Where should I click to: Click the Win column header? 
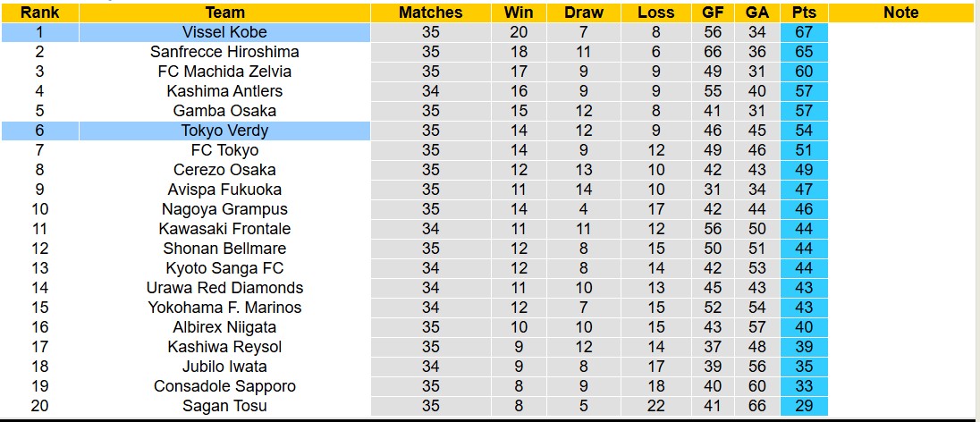[x=519, y=13]
